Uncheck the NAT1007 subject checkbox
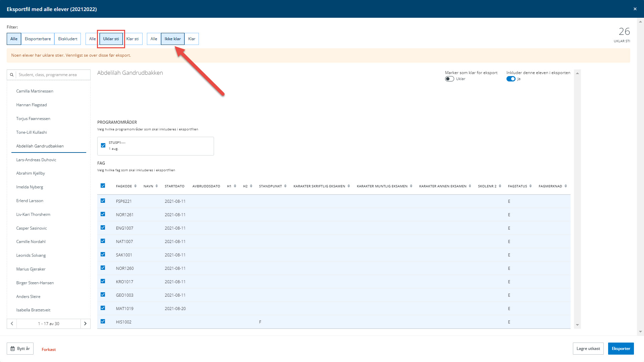The image size is (644, 362). pyautogui.click(x=103, y=241)
